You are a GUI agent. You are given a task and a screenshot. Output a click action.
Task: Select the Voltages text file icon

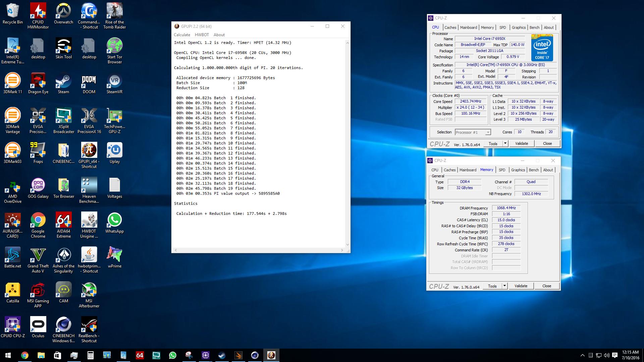pyautogui.click(x=114, y=188)
